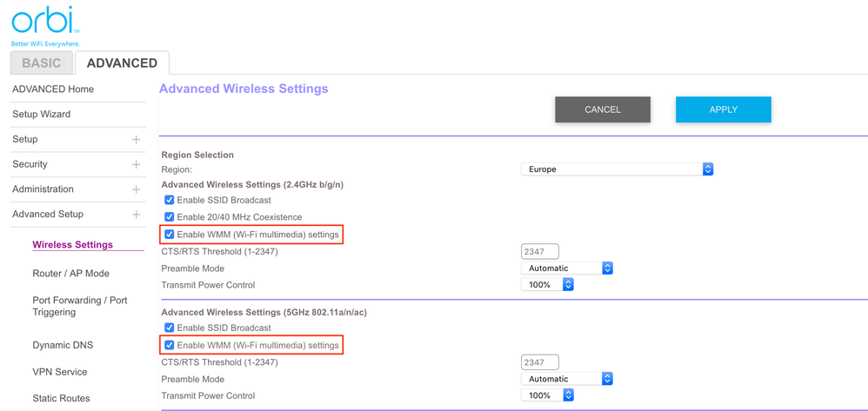Viewport: 868px width, 411px height.
Task: Toggle 2.4GHz Enable SSID Broadcast checkbox
Action: click(x=170, y=200)
